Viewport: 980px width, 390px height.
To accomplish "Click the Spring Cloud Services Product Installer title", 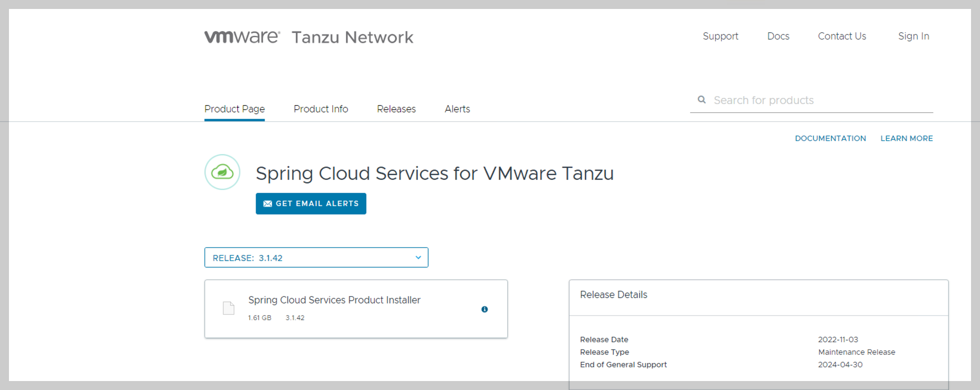I will tap(334, 300).
